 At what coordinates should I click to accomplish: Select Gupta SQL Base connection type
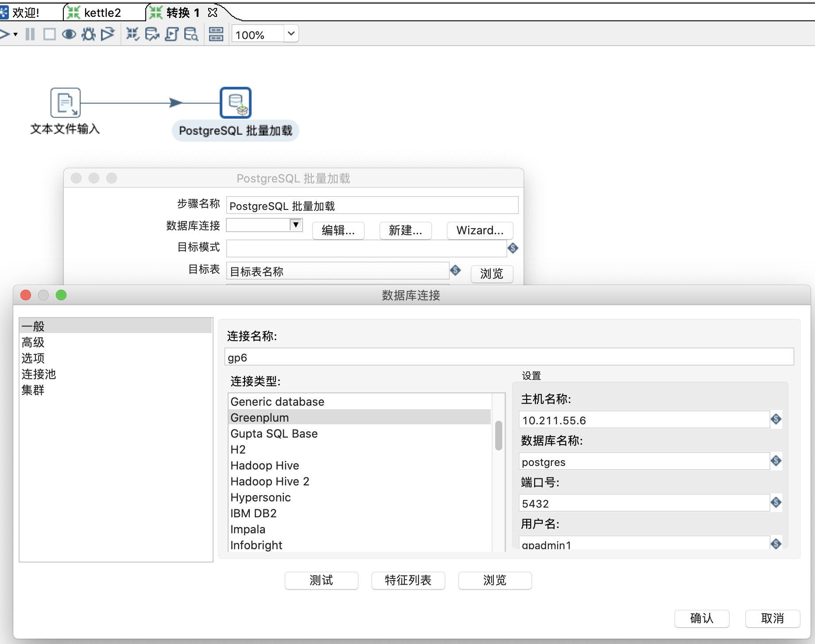[x=360, y=433]
